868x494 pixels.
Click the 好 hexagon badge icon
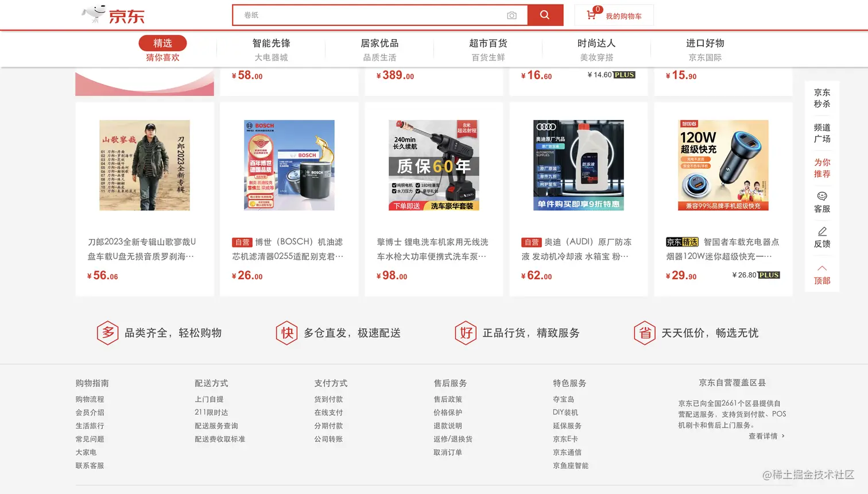466,333
